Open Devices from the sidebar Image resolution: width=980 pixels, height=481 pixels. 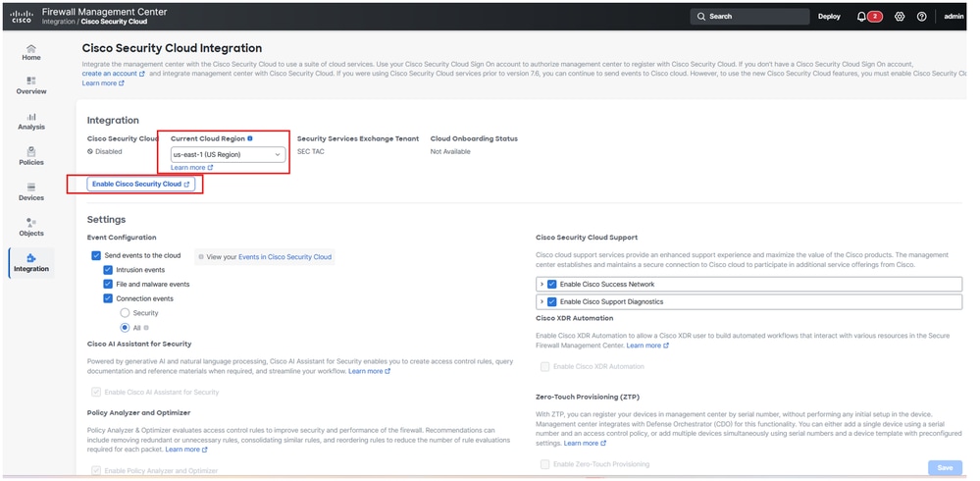point(31,191)
